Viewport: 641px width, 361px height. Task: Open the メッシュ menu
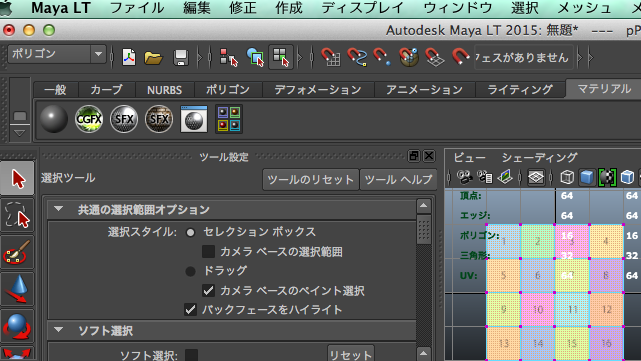pos(585,8)
